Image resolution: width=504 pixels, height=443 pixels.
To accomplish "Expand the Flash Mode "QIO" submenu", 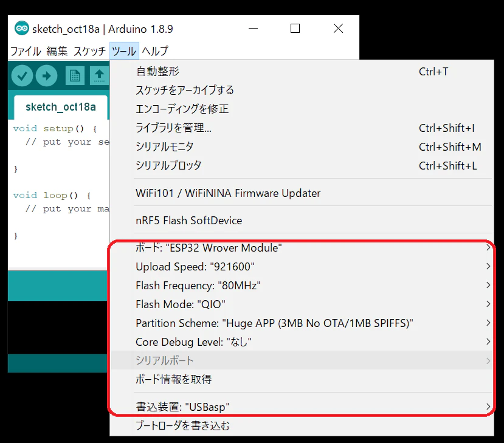I will coord(302,304).
